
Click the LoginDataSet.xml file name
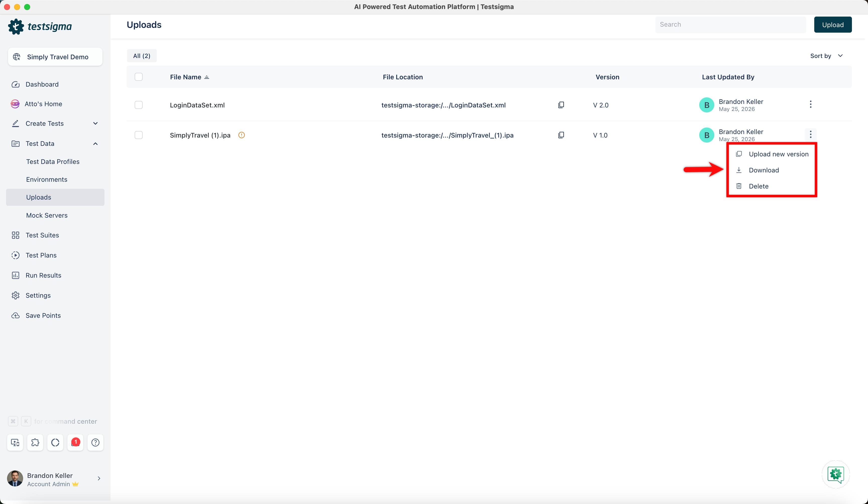pyautogui.click(x=197, y=105)
